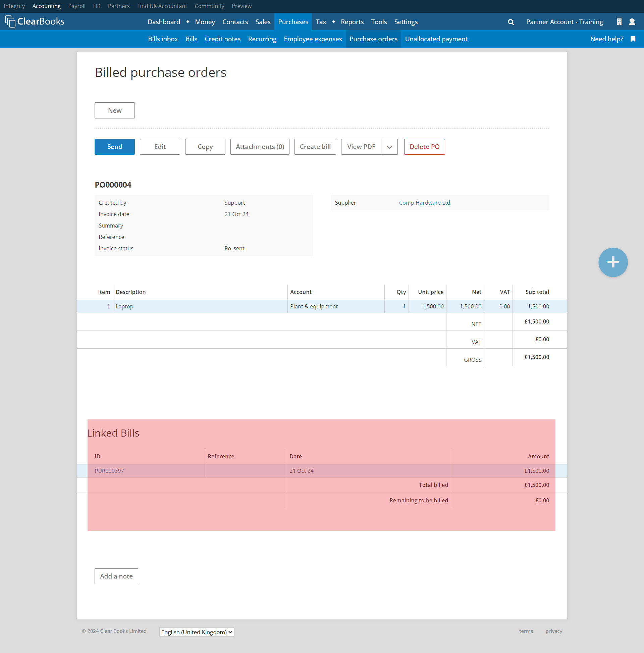Viewport: 644px width, 653px height.
Task: Go to Credit notes tab
Action: click(x=222, y=39)
